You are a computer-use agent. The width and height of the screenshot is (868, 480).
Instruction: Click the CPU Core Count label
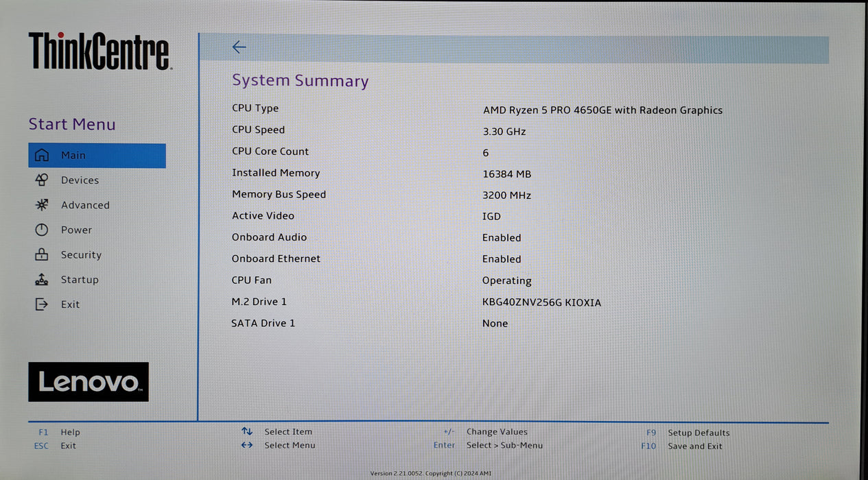270,152
